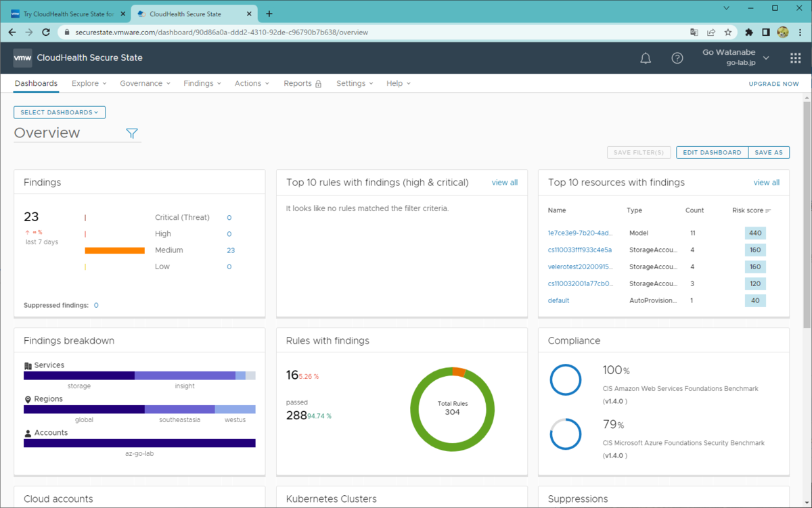Open the notifications bell icon
This screenshot has width=812, height=508.
pos(646,58)
